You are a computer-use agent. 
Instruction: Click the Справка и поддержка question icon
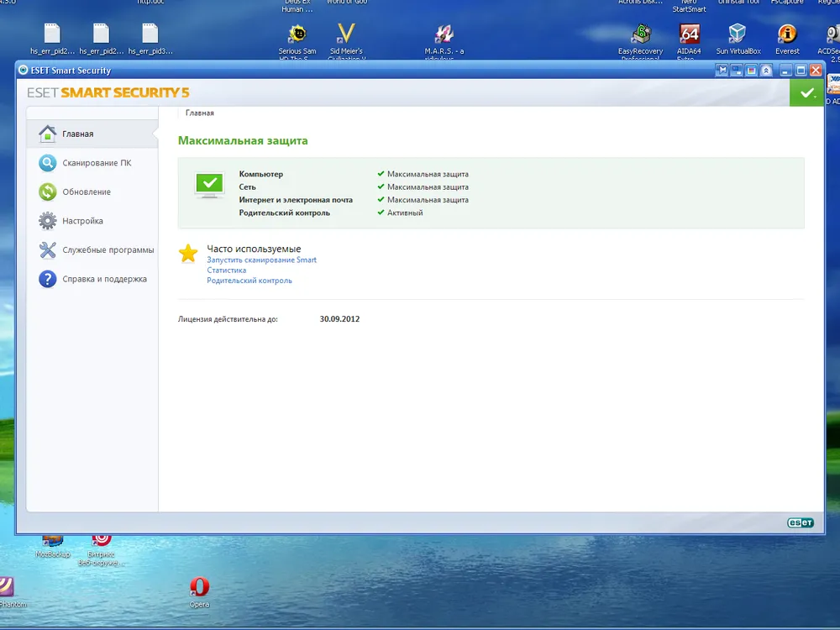coord(48,279)
